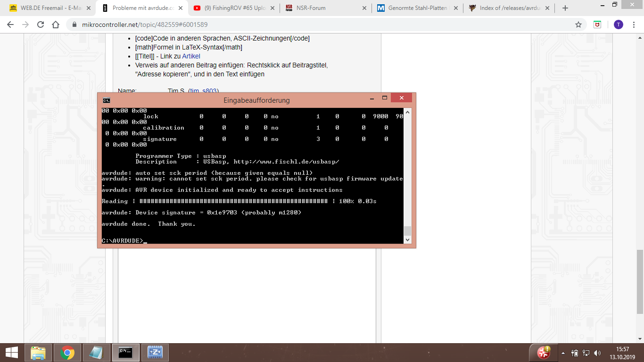
Task: Open the 'Artikel' link on the forum page
Action: coord(191,56)
